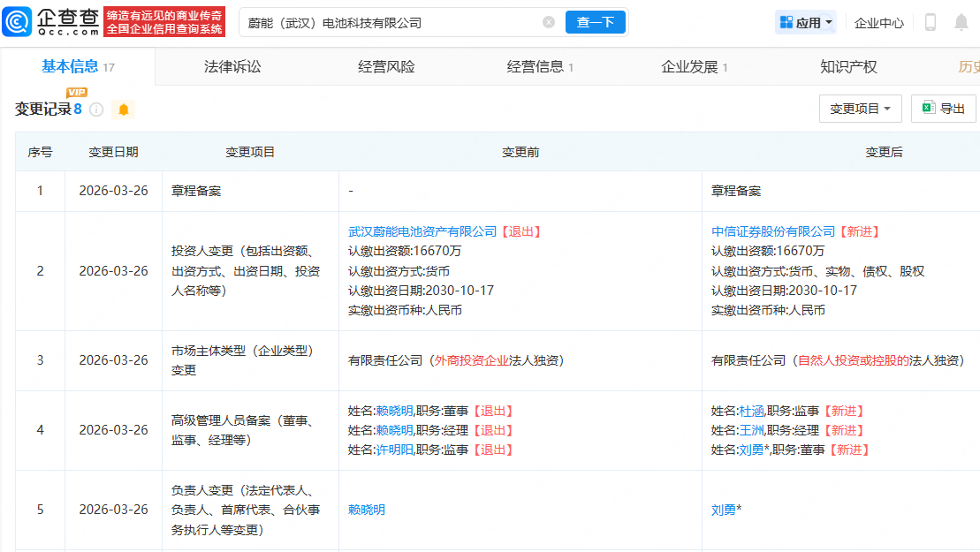Click the 查一下 search button
Viewport: 980px width, 552px height.
pyautogui.click(x=595, y=22)
